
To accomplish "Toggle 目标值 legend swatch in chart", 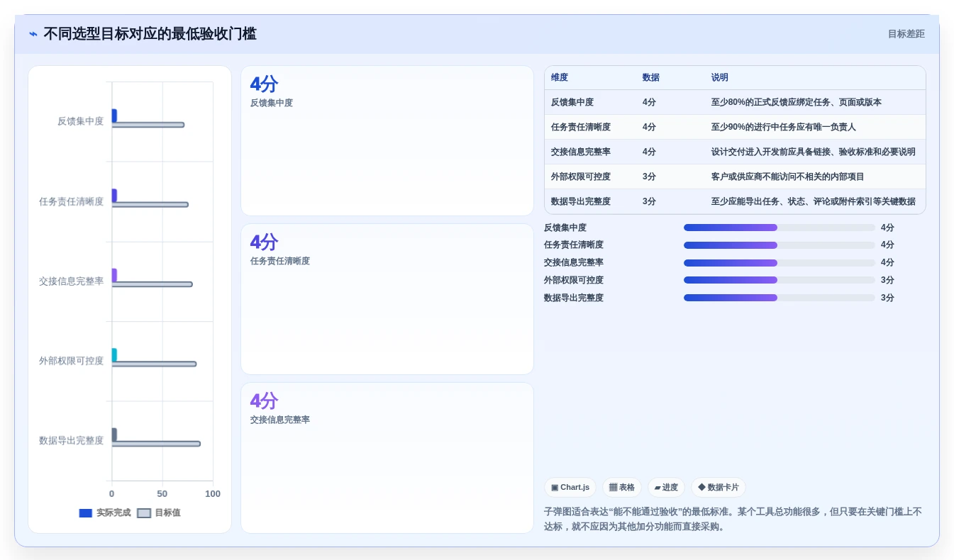I will pyautogui.click(x=144, y=513).
